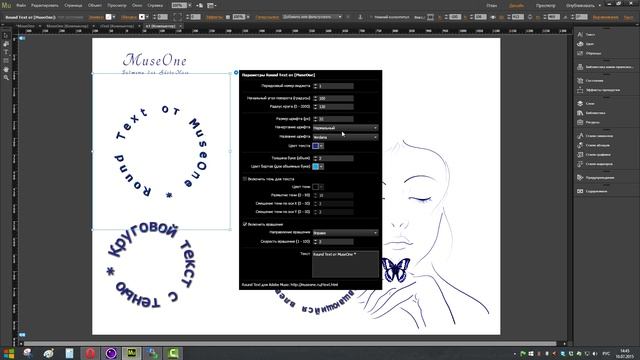The width and height of the screenshot is (640, 360).
Task: Open the Страница menu
Action: (x=73, y=6)
